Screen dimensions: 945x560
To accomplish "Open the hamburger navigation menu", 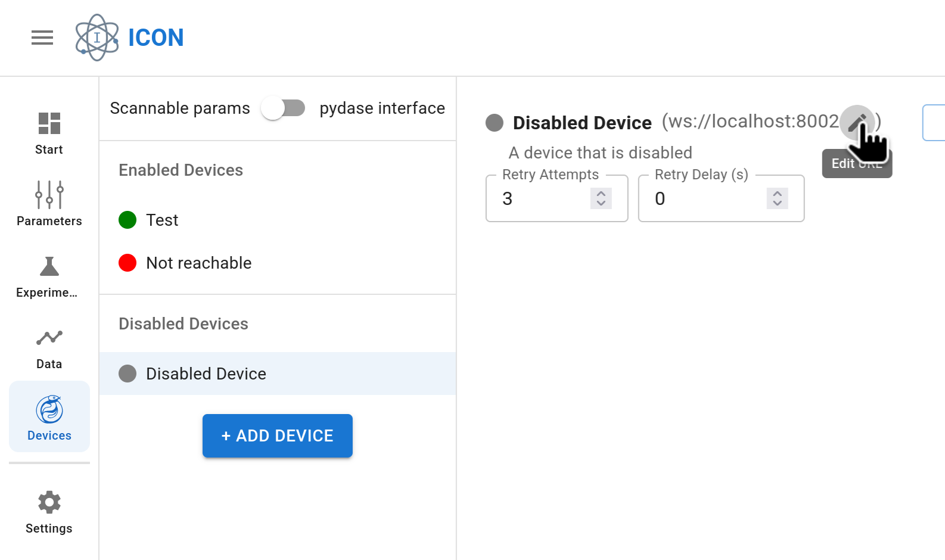I will click(42, 38).
